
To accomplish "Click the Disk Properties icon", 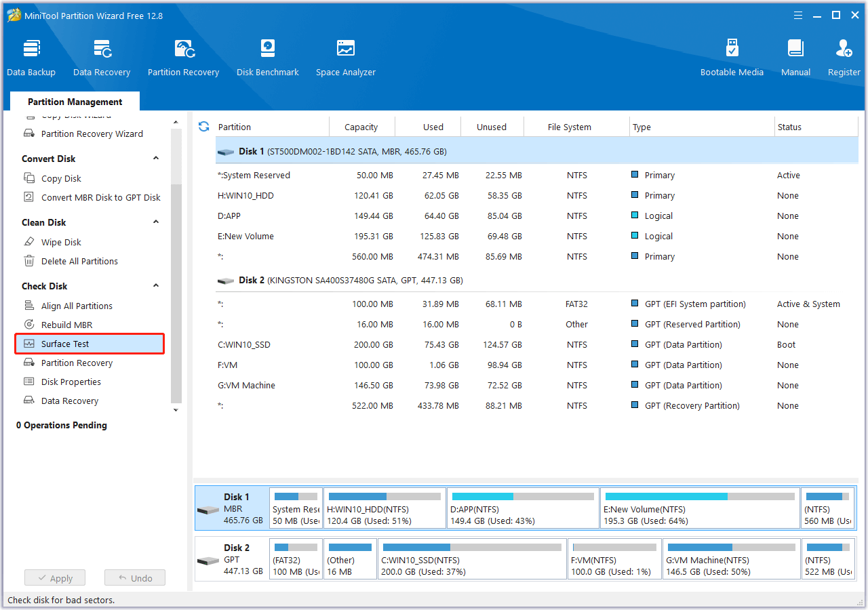I will pos(29,382).
